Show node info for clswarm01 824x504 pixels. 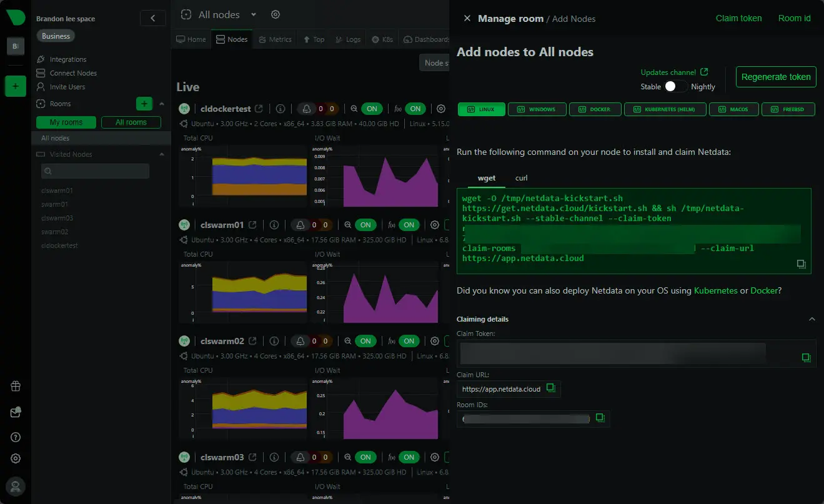click(x=274, y=225)
